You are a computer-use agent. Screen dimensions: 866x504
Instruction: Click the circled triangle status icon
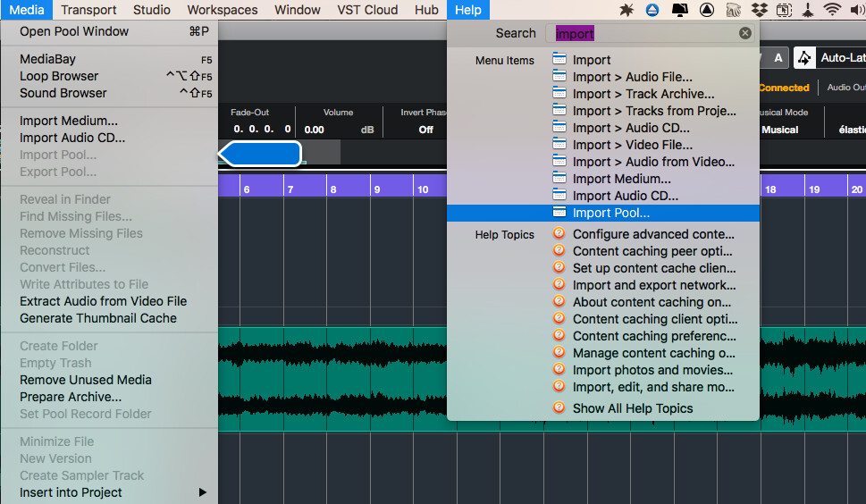(706, 10)
